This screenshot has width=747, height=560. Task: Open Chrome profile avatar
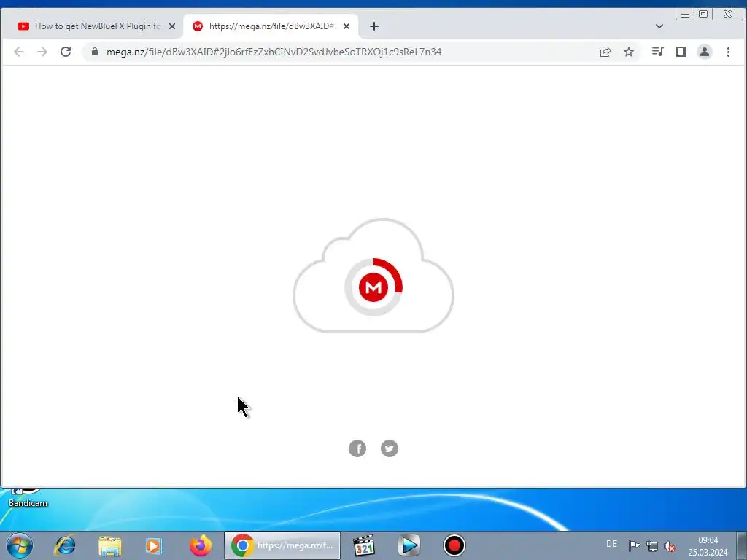point(705,52)
